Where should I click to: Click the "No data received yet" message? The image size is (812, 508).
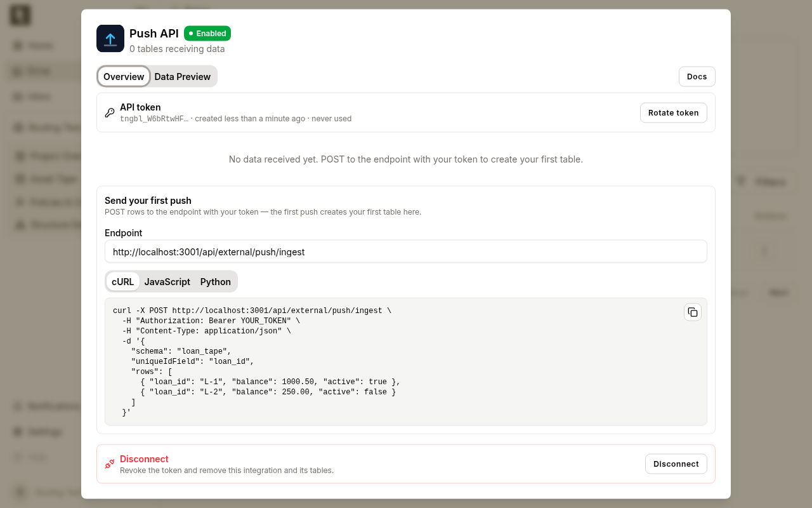(406, 159)
